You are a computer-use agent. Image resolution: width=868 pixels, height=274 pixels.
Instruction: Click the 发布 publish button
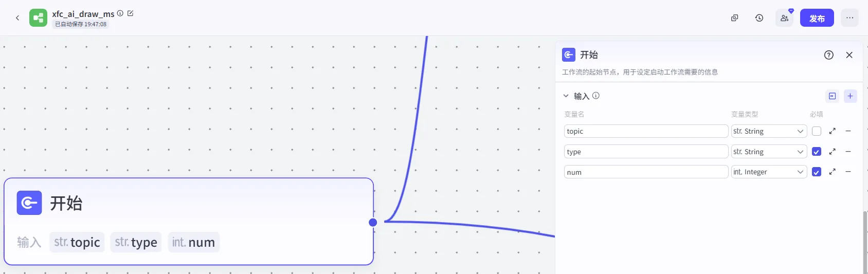pos(817,18)
